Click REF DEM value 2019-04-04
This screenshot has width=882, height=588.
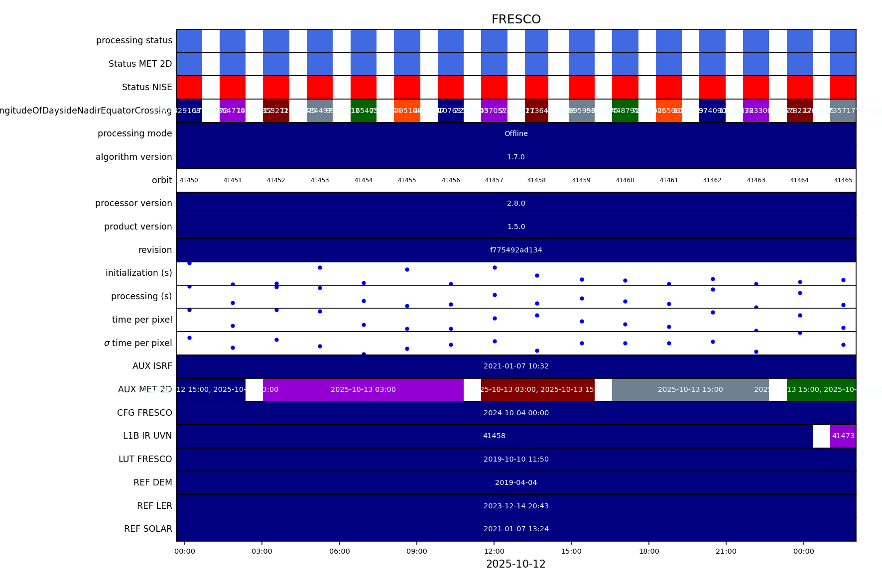point(516,482)
